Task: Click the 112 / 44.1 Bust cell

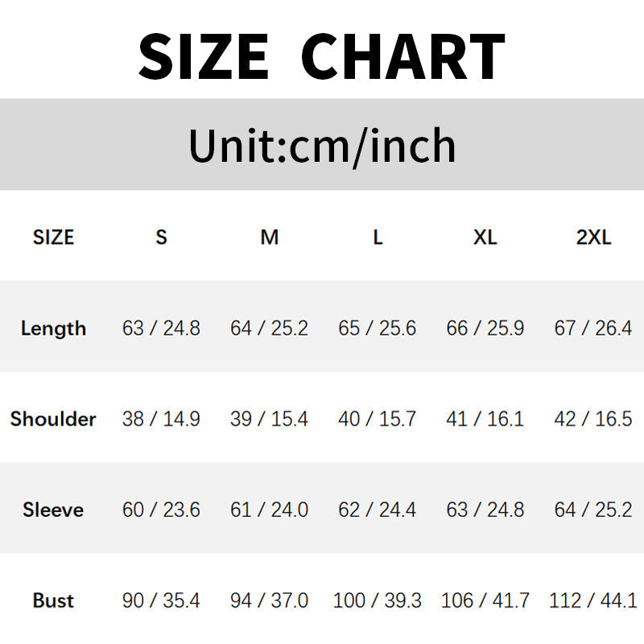Action: [593, 601]
